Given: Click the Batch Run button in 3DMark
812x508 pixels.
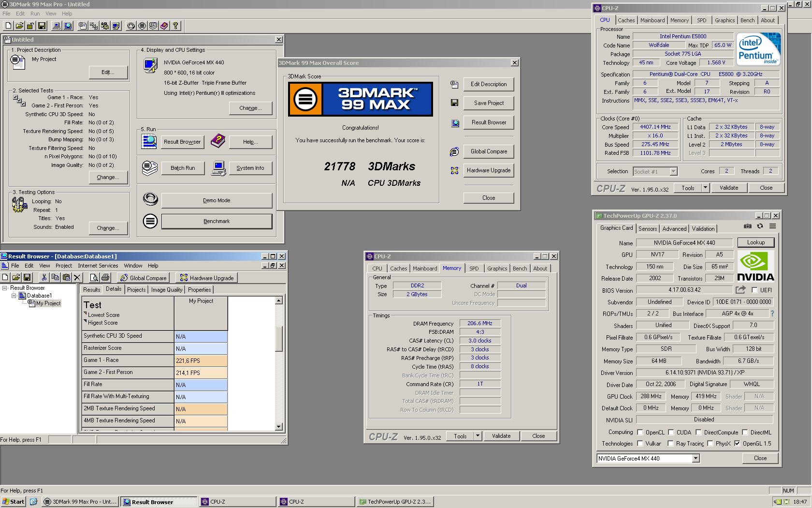Looking at the screenshot, I should pos(183,168).
